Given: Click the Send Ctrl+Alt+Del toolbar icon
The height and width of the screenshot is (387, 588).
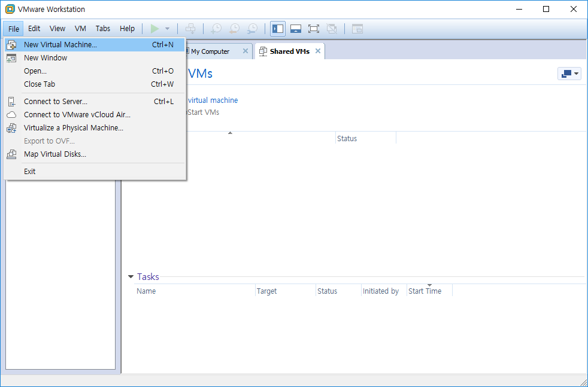Looking at the screenshot, I should [x=190, y=29].
